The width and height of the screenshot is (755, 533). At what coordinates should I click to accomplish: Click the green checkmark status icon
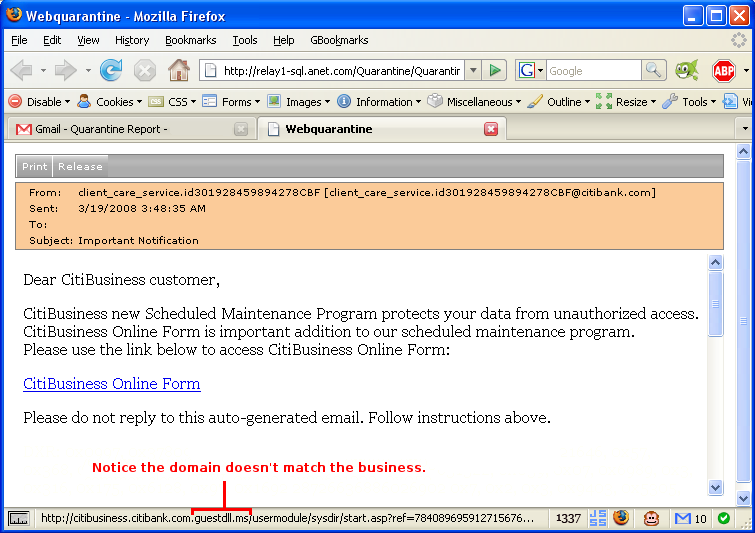coord(724,518)
